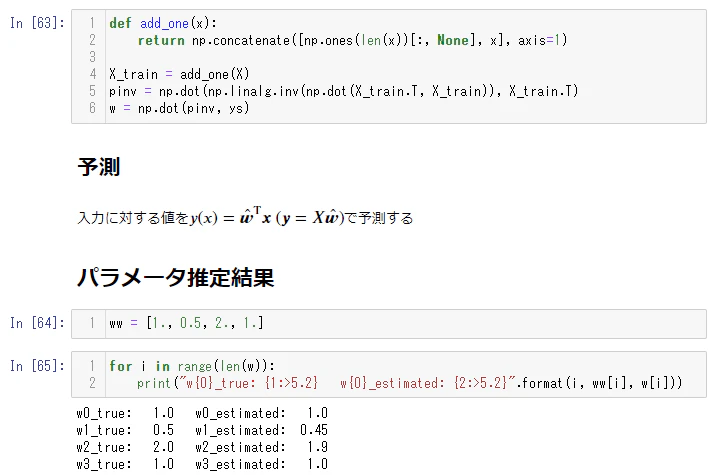713x475 pixels.
Task: Click the w2_true 2.0 output row
Action: (202, 447)
